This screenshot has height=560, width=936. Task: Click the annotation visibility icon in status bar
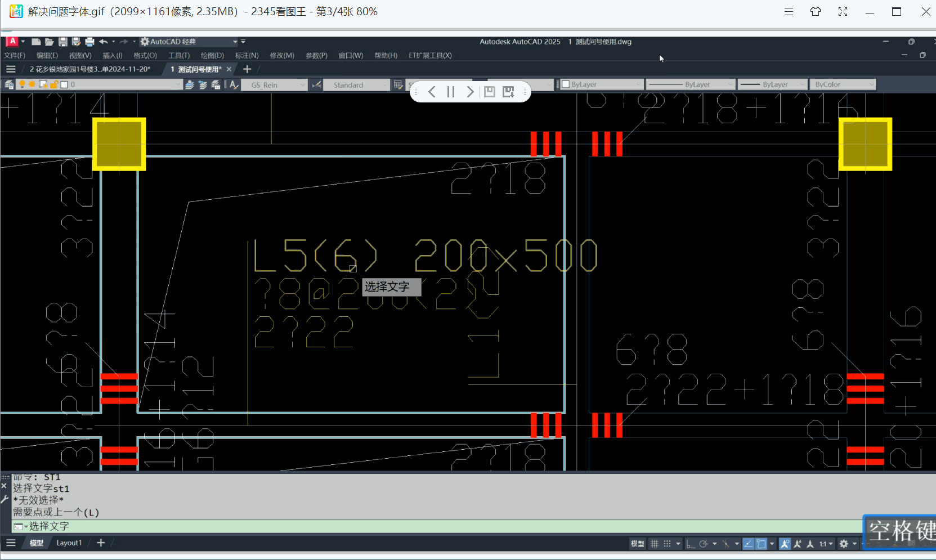(x=785, y=543)
